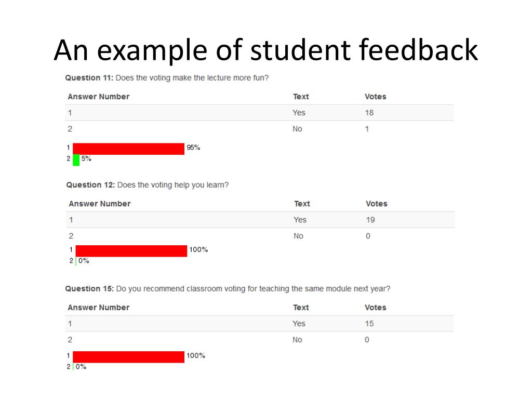This screenshot has height=399, width=532.
Task: Click the Answer Number header in Question 12 table
Action: click(x=99, y=204)
